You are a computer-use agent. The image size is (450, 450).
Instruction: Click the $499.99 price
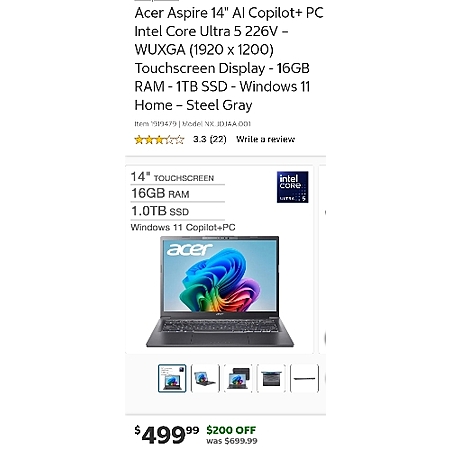click(x=167, y=435)
